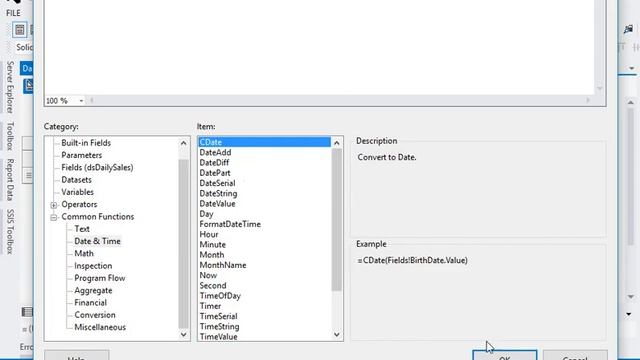Select Common Functions category label
The width and height of the screenshot is (640, 360).
point(98,216)
